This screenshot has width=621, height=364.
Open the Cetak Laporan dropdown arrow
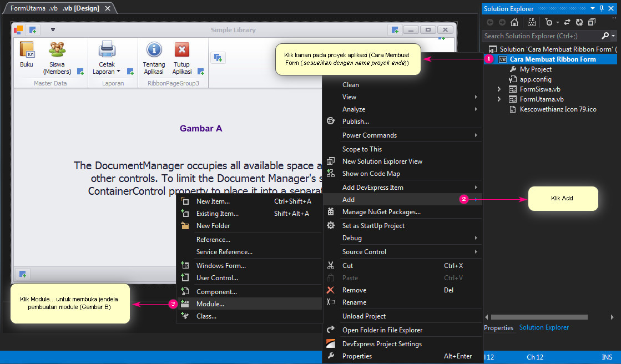(118, 71)
